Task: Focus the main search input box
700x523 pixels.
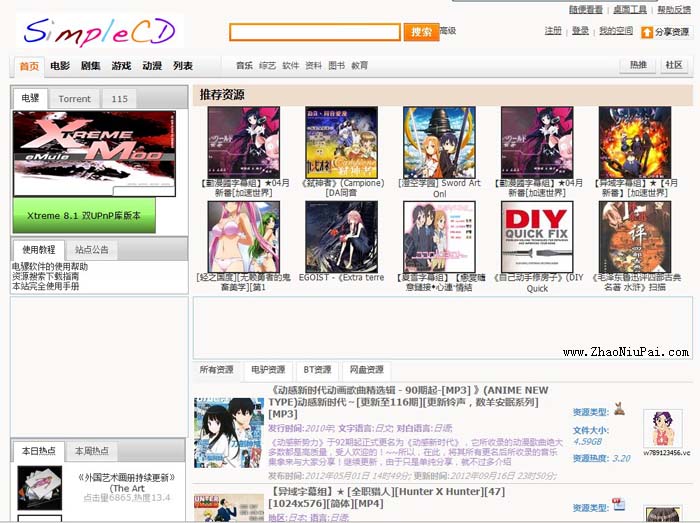Action: click(315, 32)
